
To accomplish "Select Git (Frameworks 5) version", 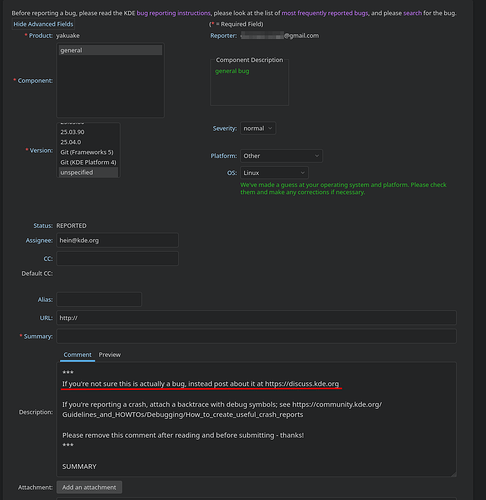I will tap(88, 152).
